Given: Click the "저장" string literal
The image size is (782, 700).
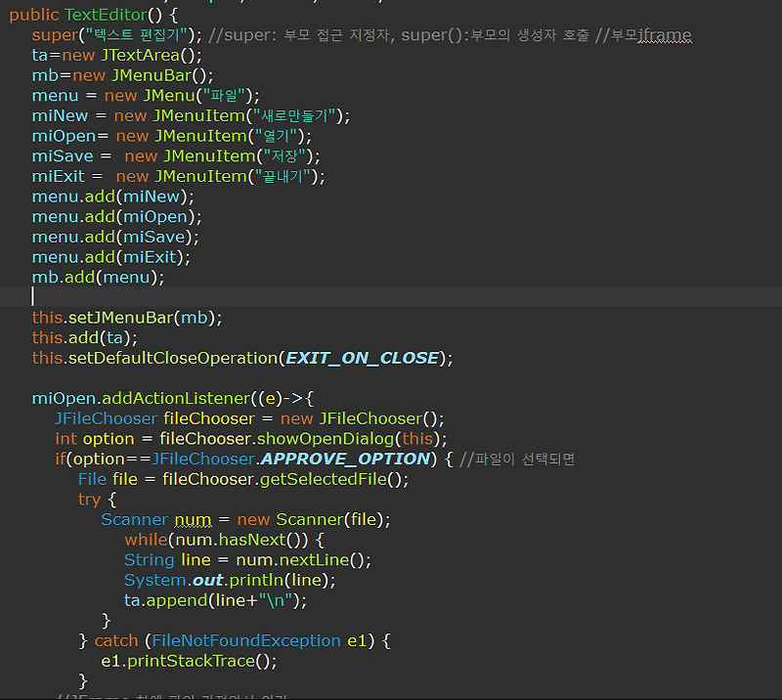Looking at the screenshot, I should coord(284,156).
